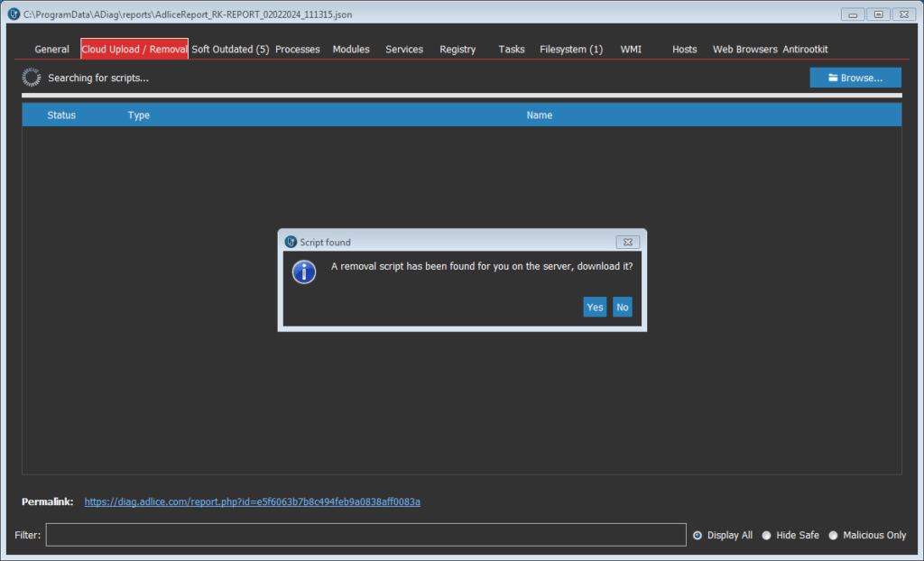This screenshot has width=924, height=561.
Task: Go to the Processes tab
Action: click(297, 50)
